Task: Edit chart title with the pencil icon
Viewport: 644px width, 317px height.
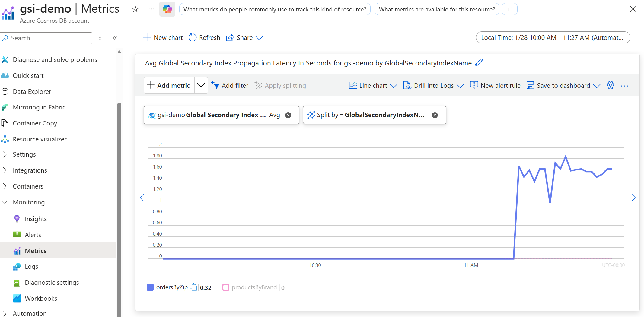Action: click(479, 63)
